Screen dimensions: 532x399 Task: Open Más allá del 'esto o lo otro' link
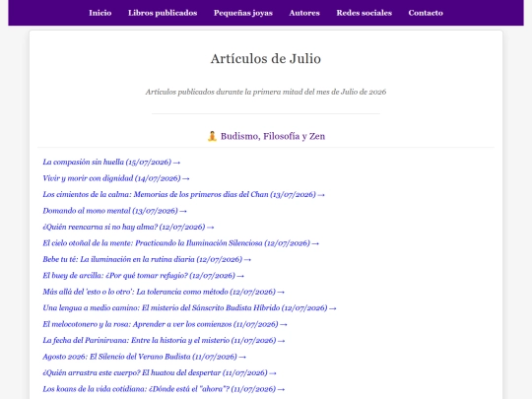[x=164, y=293]
